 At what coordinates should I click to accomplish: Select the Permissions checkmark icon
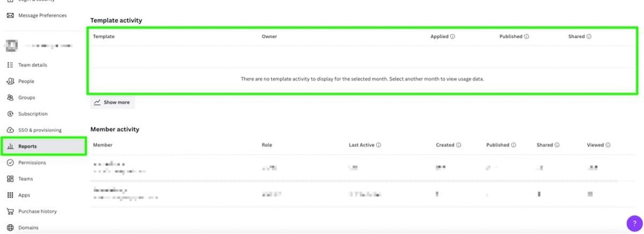coord(10,162)
